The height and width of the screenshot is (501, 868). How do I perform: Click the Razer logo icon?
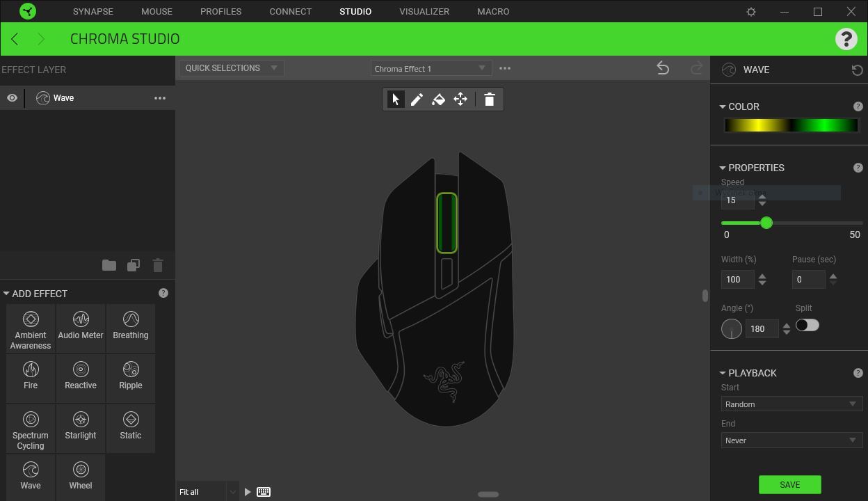28,11
